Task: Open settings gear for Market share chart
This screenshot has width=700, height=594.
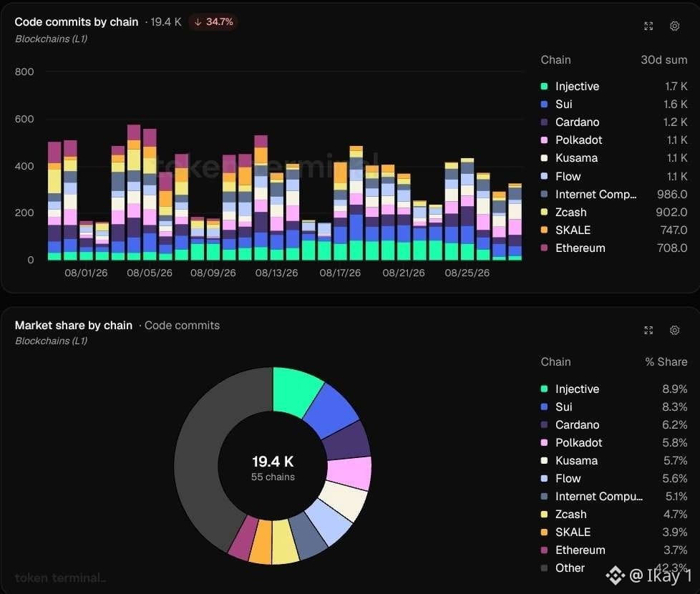Action: [x=674, y=330]
